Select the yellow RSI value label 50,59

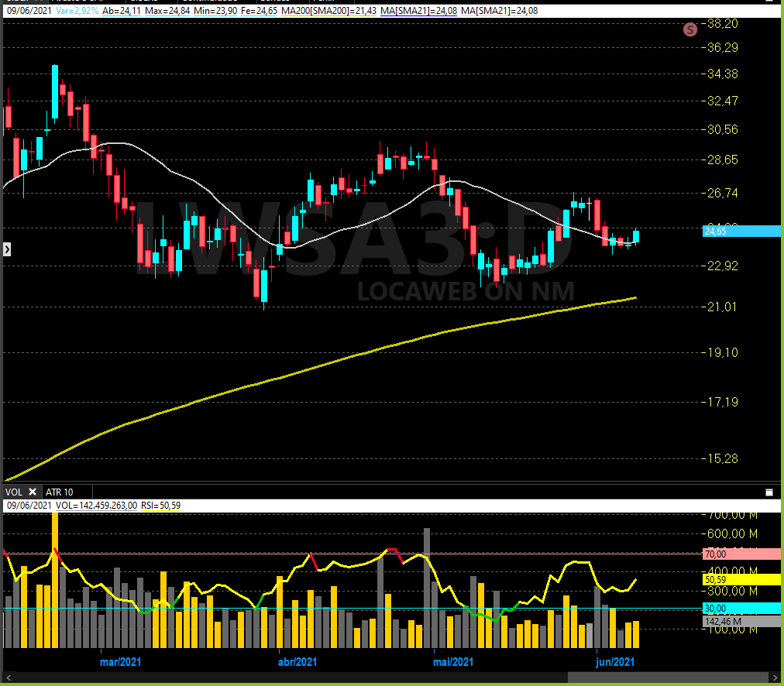click(741, 578)
